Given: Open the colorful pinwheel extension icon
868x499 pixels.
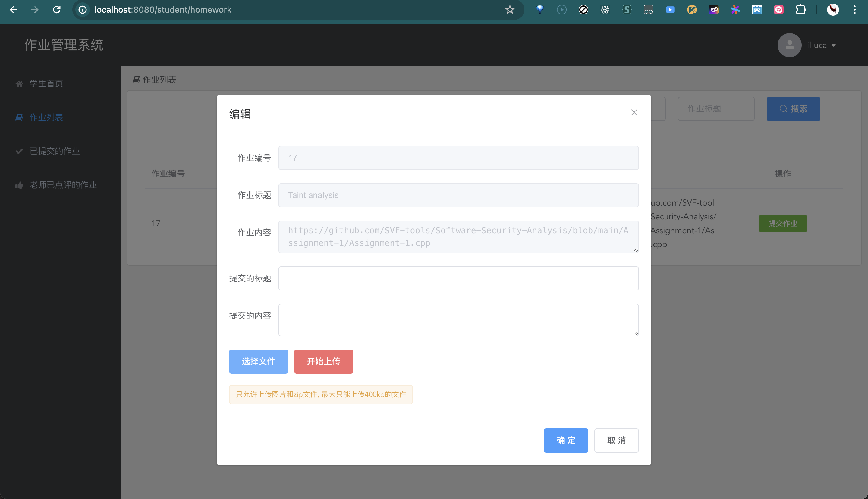Looking at the screenshot, I should [x=735, y=10].
